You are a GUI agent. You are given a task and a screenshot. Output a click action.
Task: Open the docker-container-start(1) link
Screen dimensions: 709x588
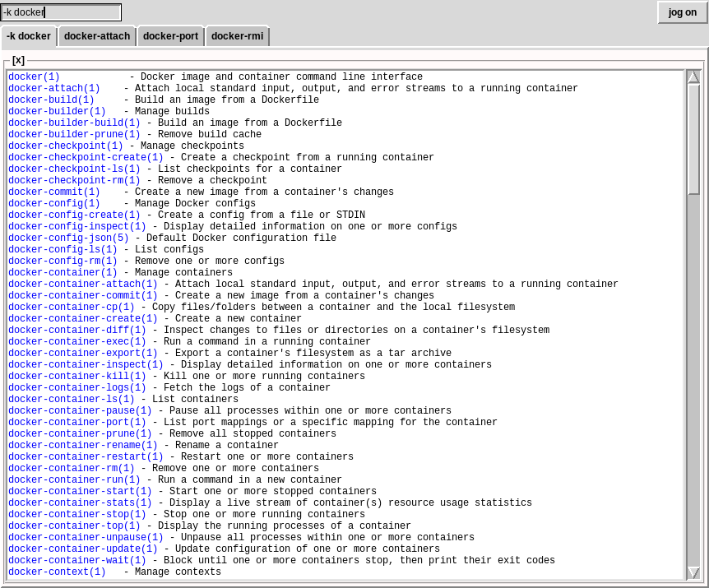click(x=80, y=492)
